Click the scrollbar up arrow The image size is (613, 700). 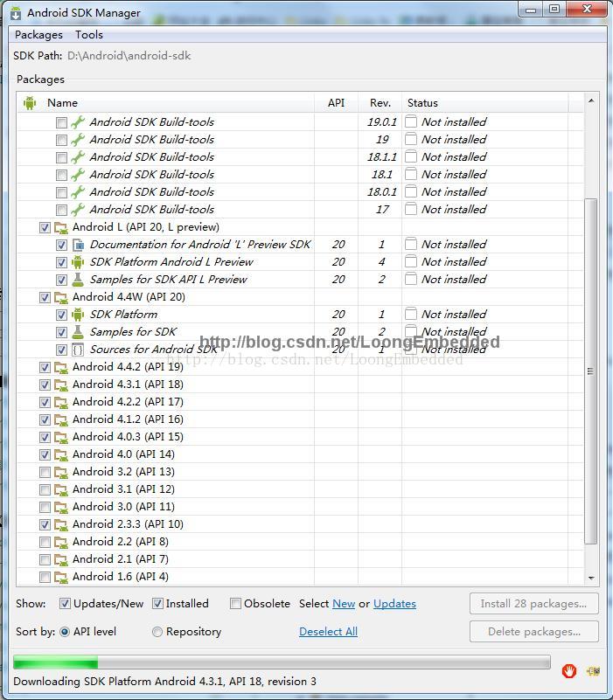[x=590, y=100]
